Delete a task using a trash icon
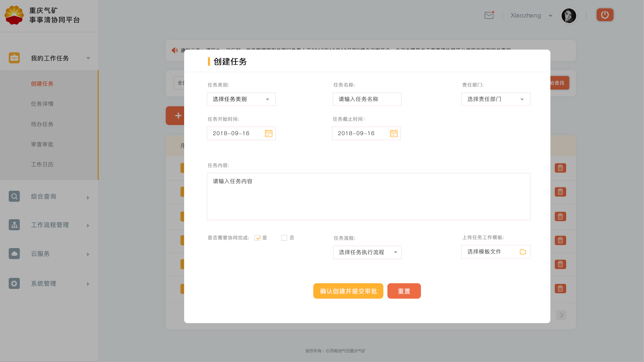644x362 pixels. 560,168
